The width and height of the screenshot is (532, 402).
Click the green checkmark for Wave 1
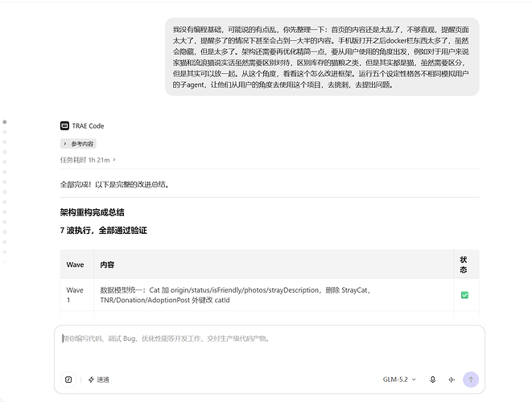click(x=464, y=295)
